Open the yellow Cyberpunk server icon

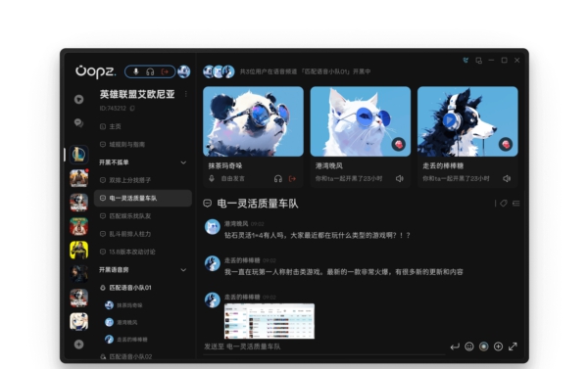(78, 250)
